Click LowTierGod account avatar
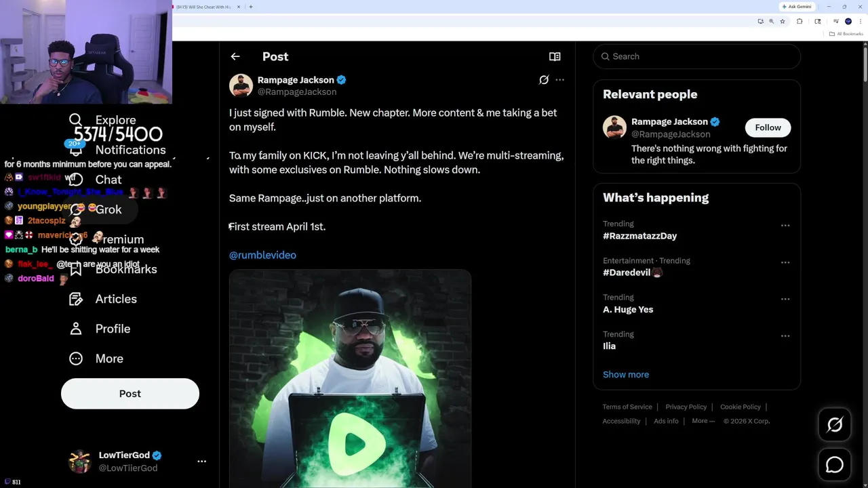This screenshot has width=868, height=488. coord(79,461)
